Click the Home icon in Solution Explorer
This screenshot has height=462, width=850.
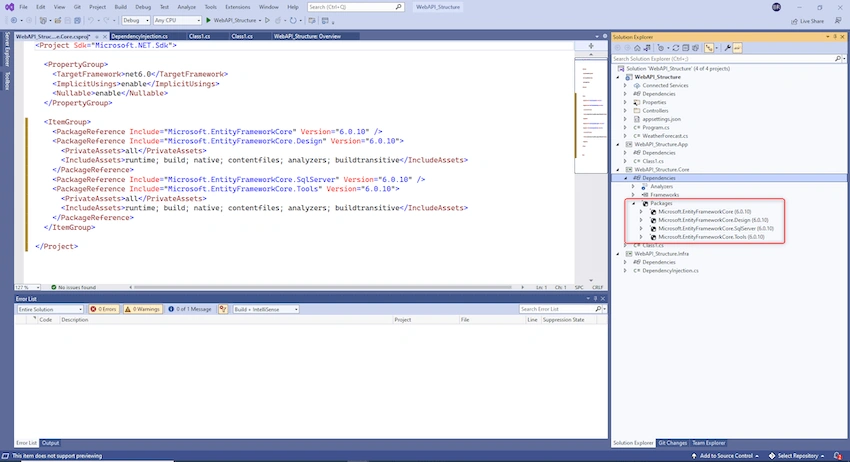[x=637, y=48]
